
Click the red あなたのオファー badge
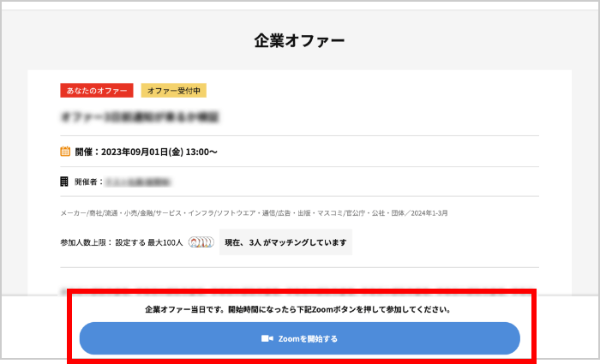(x=97, y=90)
